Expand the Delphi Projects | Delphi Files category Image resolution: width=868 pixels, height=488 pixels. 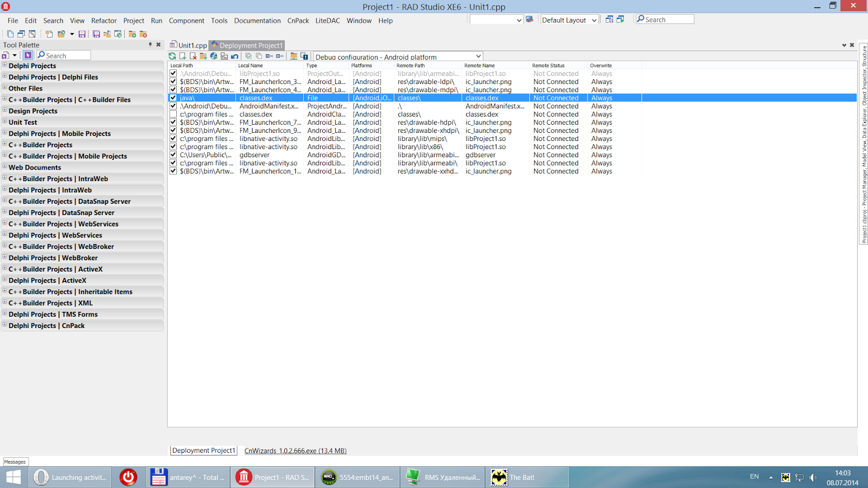[5, 76]
